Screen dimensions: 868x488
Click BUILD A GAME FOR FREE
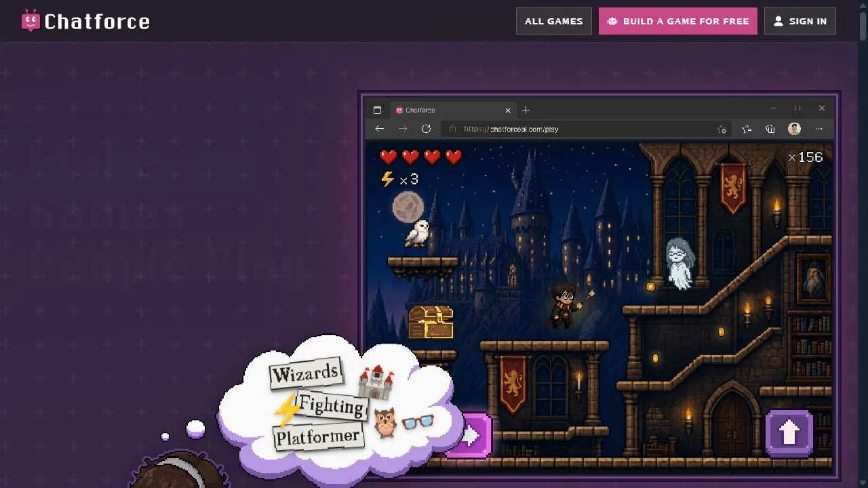click(x=678, y=21)
